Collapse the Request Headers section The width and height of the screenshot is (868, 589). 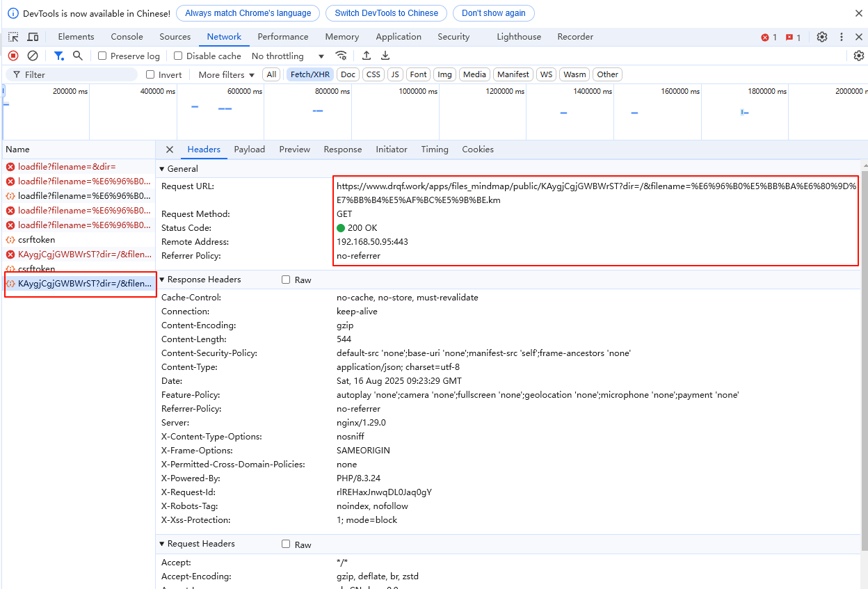pyautogui.click(x=198, y=544)
